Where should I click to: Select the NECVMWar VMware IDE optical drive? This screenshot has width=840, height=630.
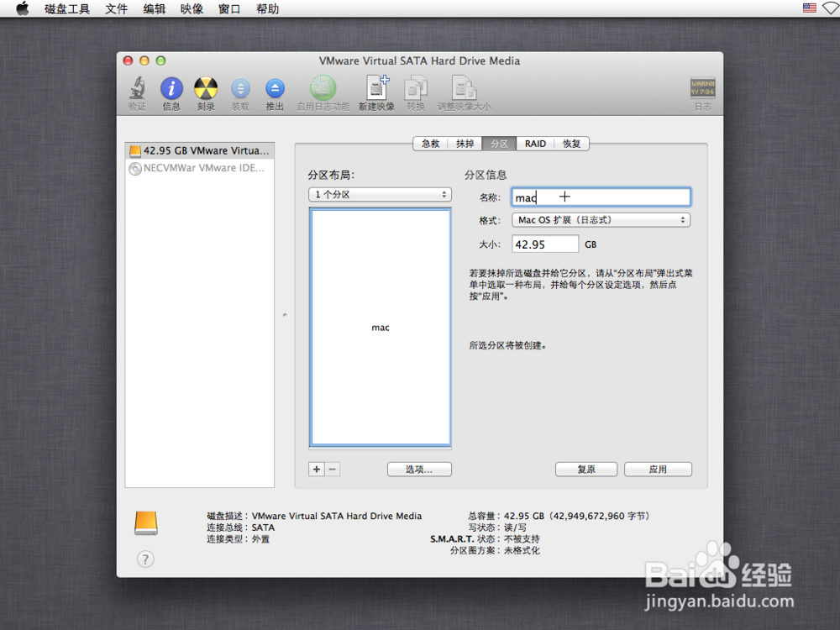pyautogui.click(x=200, y=168)
